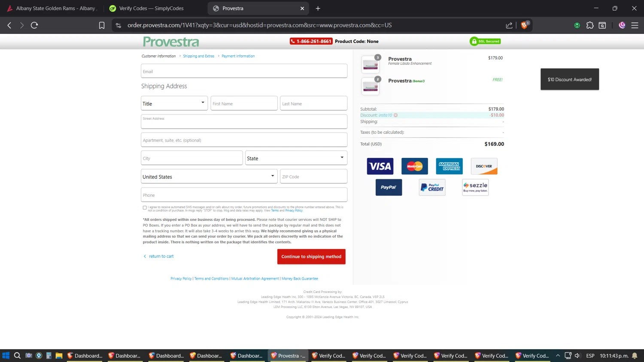
Task: Click Provestra bonus product thumbnail
Action: click(371, 86)
